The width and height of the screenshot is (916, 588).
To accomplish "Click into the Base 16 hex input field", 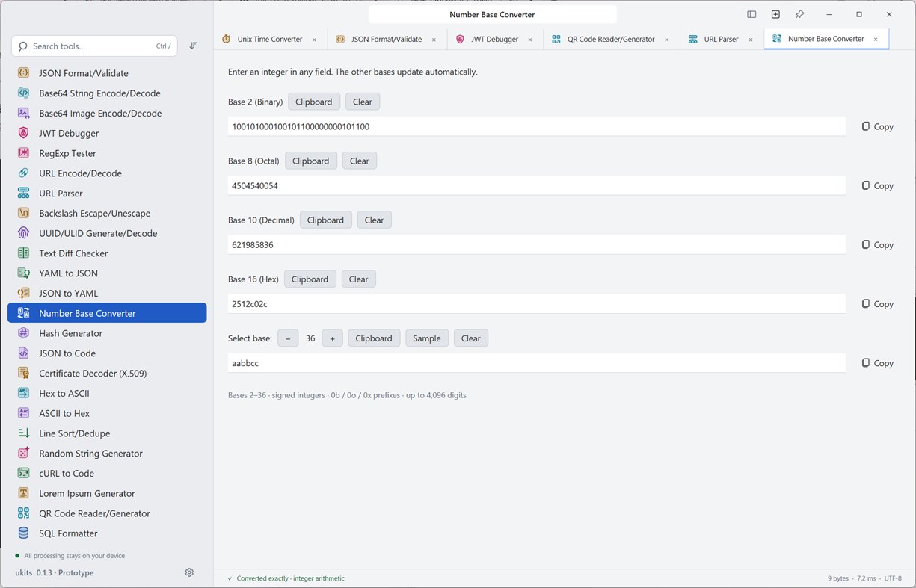I will tap(537, 304).
